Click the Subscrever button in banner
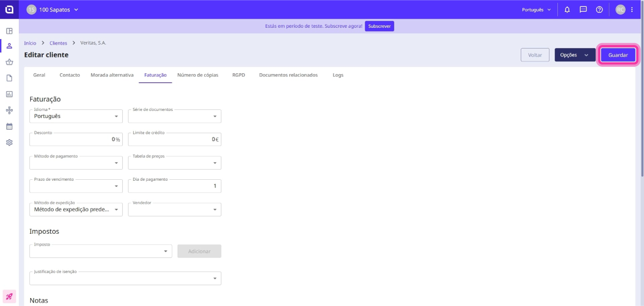Screen dimensions: 644x306 coord(379,26)
